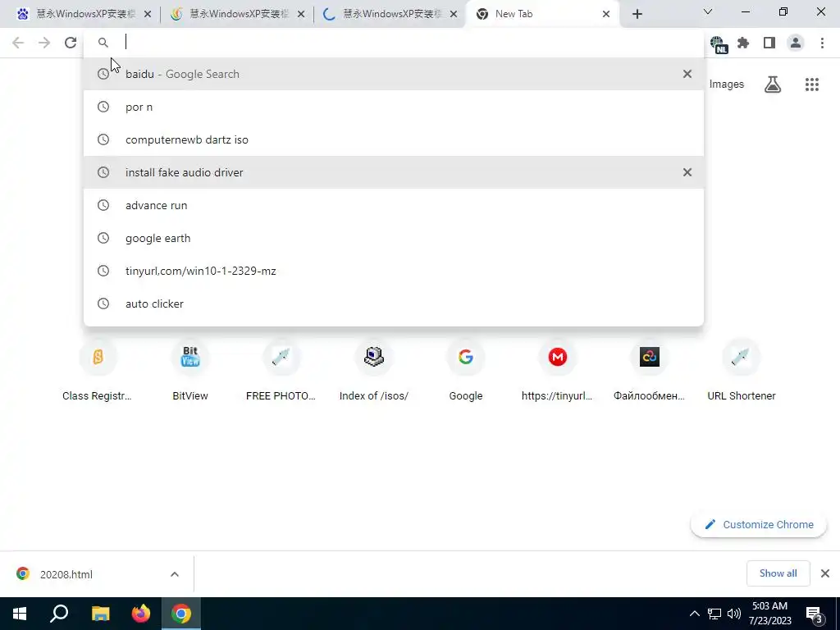Click the NL globe extension icon
Image resolution: width=840 pixels, height=630 pixels.
718,44
